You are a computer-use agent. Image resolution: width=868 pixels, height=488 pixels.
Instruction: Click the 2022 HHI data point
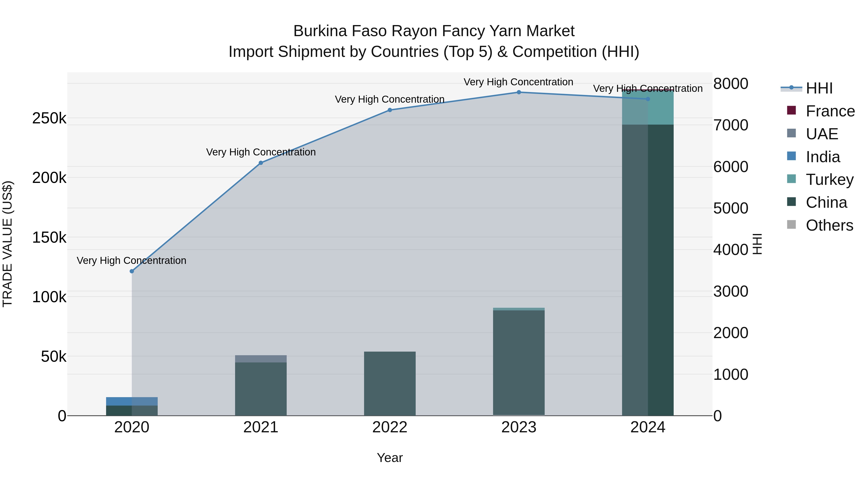click(x=390, y=110)
